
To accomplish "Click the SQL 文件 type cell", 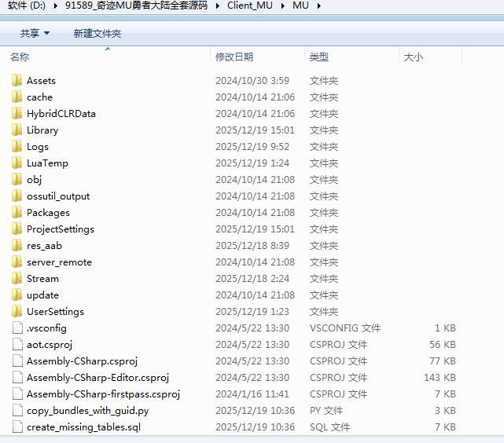I will [x=329, y=427].
